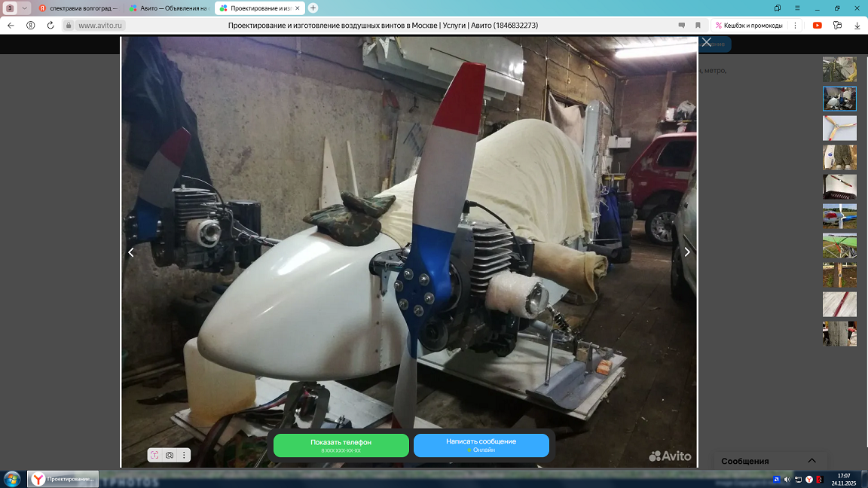Open the tab list dropdown arrow
Image resolution: width=868 pixels, height=488 pixels.
pos(24,8)
